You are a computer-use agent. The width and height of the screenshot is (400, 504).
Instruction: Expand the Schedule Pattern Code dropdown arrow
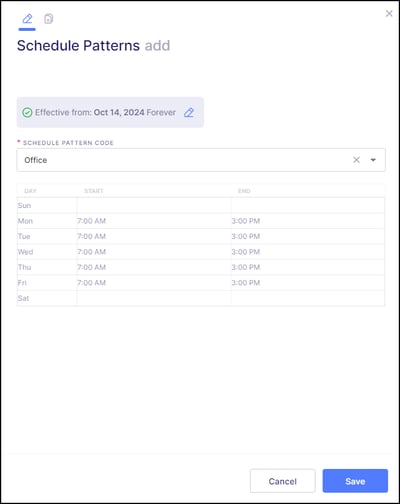click(x=373, y=160)
